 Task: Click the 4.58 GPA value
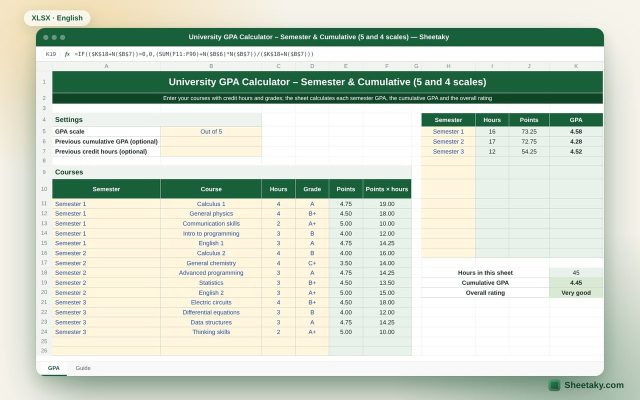[576, 131]
